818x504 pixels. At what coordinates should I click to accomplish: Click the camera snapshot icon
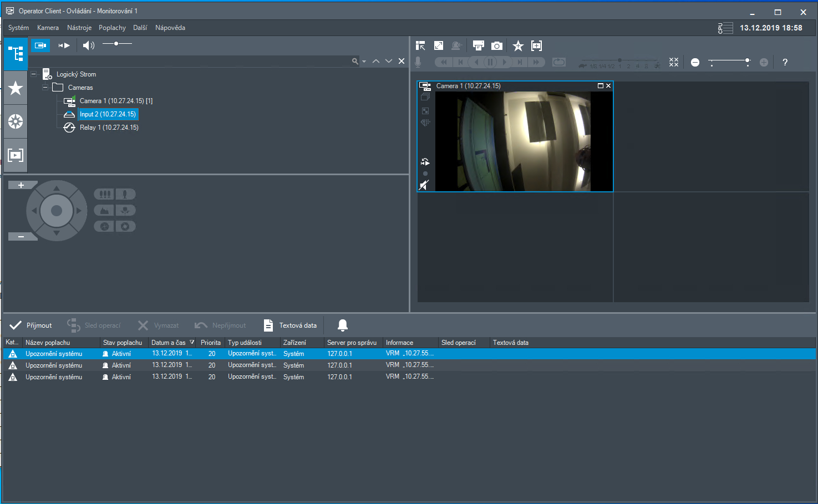497,46
